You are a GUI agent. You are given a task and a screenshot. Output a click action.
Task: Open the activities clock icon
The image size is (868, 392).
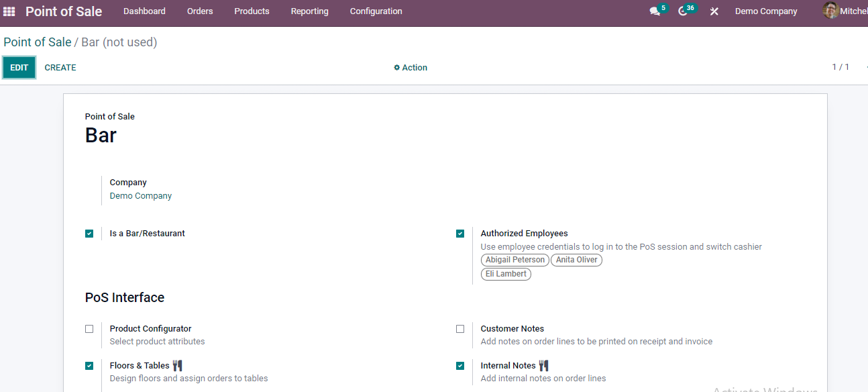tap(683, 11)
